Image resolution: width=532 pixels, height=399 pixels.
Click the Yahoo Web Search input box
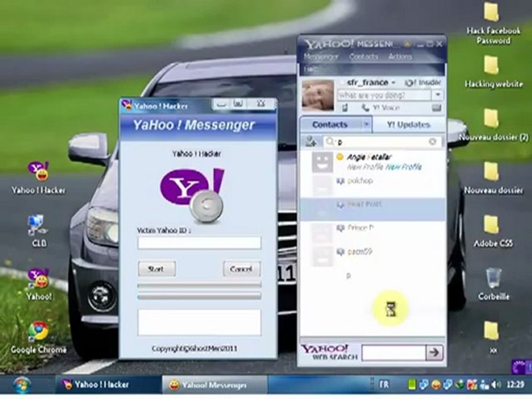(x=394, y=352)
